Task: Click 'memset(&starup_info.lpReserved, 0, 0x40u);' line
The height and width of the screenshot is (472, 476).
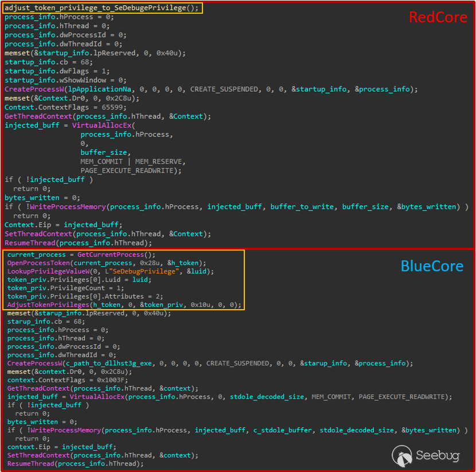Action: coord(89,313)
